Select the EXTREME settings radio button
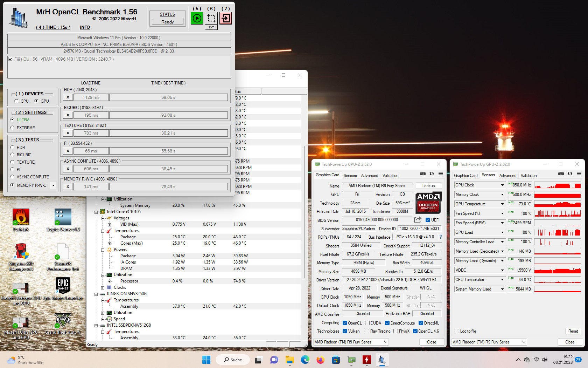 coord(12,128)
